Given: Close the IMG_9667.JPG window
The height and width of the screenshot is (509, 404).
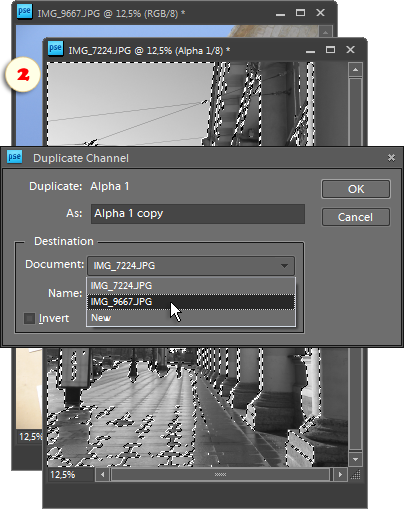Looking at the screenshot, I should click(x=320, y=13).
